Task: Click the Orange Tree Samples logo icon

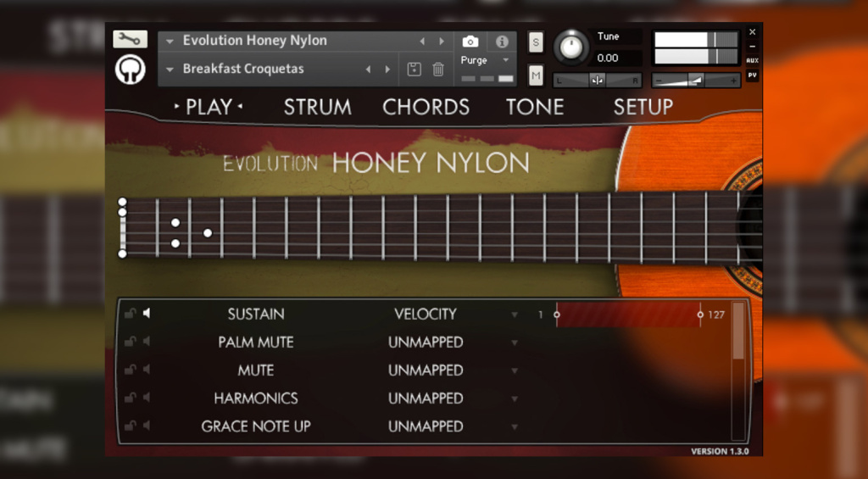Action: [x=130, y=70]
